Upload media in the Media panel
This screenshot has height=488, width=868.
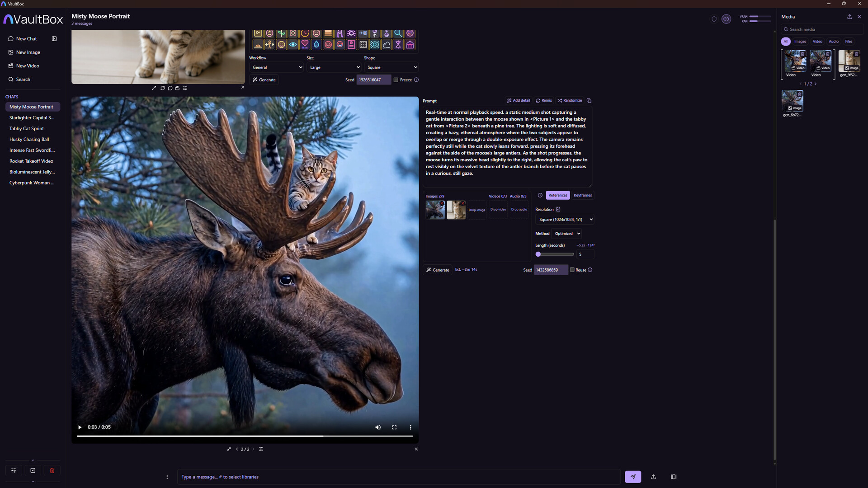click(849, 17)
